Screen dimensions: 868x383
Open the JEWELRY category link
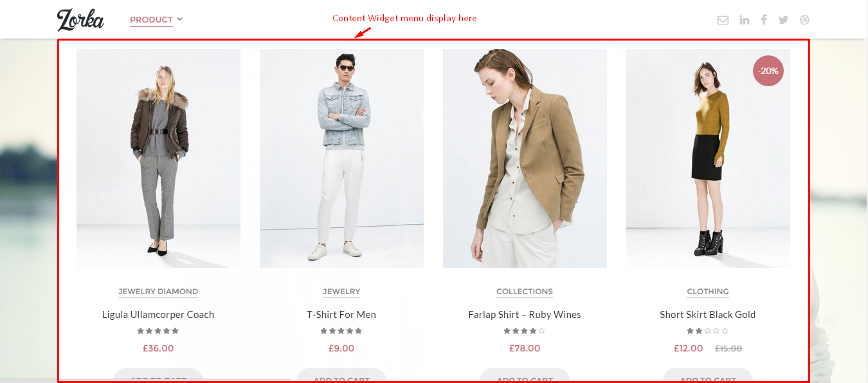(341, 292)
